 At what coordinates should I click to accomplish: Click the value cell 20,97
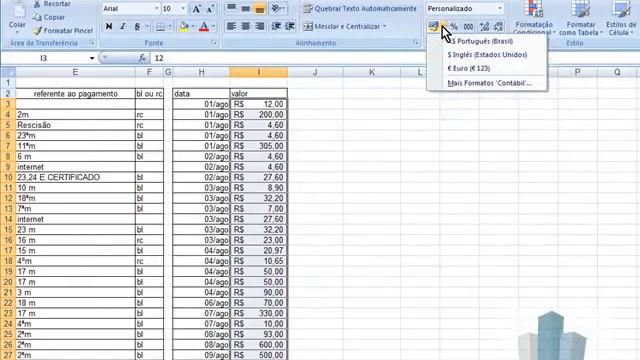(259, 251)
